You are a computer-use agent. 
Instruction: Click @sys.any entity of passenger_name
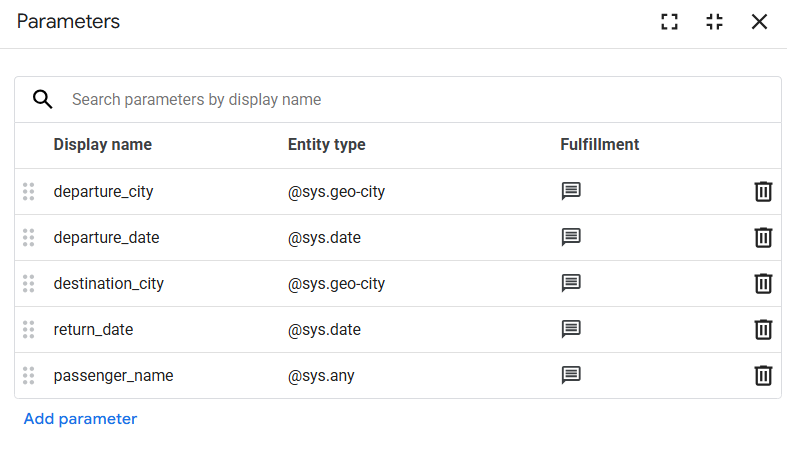click(x=321, y=375)
